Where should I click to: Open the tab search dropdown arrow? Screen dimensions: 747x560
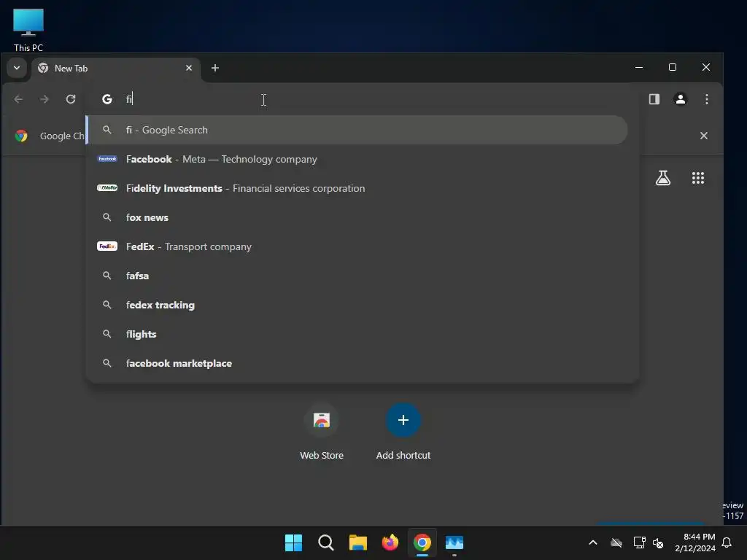(17, 68)
